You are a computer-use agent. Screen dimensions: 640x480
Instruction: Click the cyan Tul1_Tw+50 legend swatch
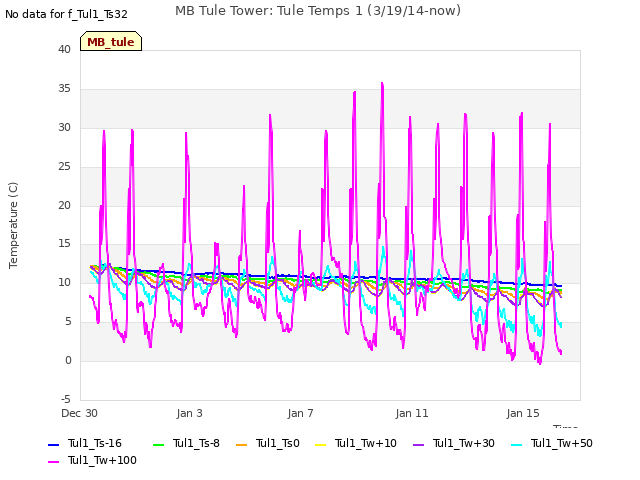(x=517, y=444)
